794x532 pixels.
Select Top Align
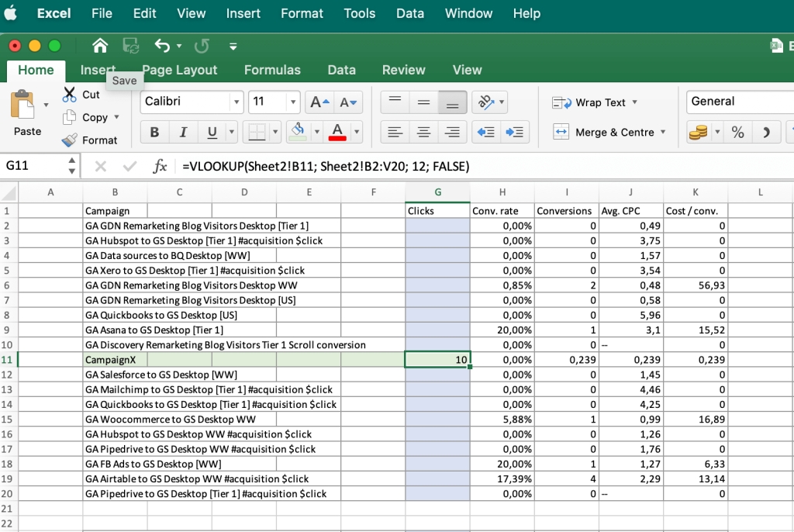coord(395,102)
